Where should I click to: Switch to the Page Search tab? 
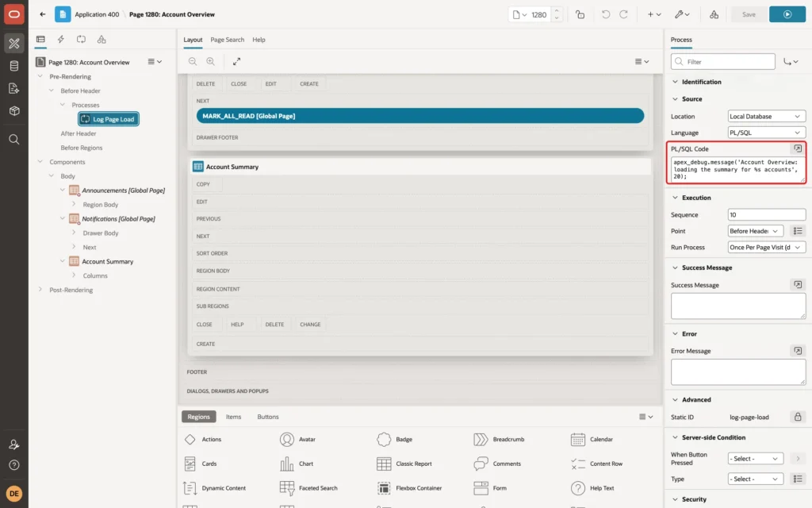(x=227, y=40)
